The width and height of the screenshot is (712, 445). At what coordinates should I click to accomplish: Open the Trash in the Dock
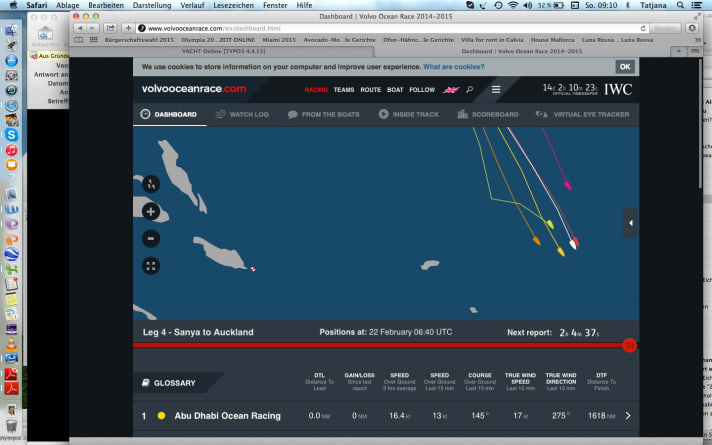point(11,425)
